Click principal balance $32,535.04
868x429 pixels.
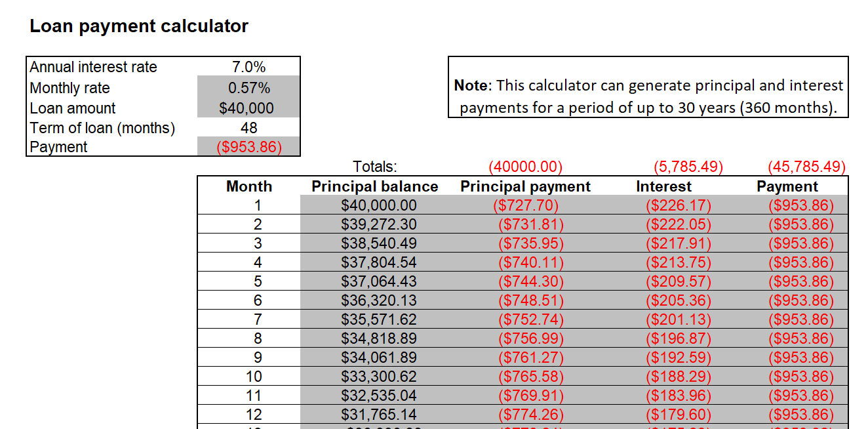point(379,396)
